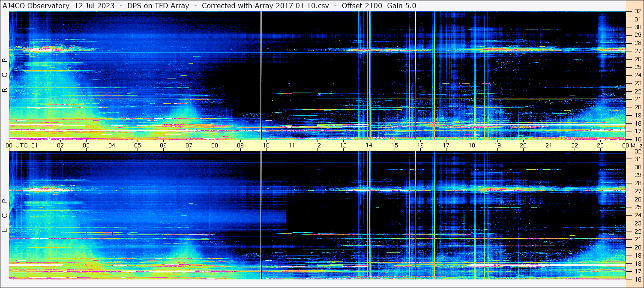Select the 18 hour marker on time axis
The width and height of the screenshot is (644, 288).
(x=472, y=145)
